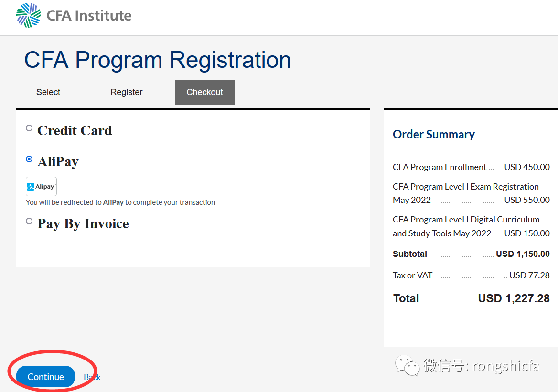Select the Credit Card payment option
Screen dimensions: 558x392
point(29,128)
